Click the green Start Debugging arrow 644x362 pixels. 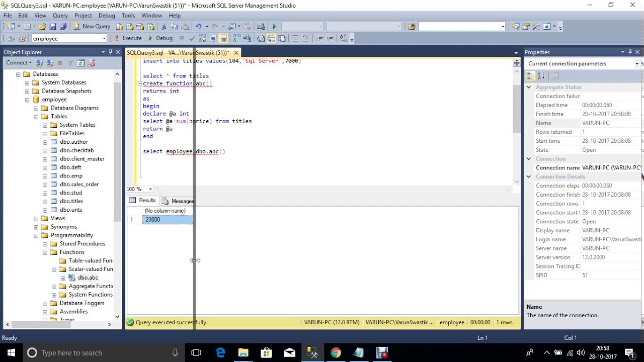(x=274, y=26)
